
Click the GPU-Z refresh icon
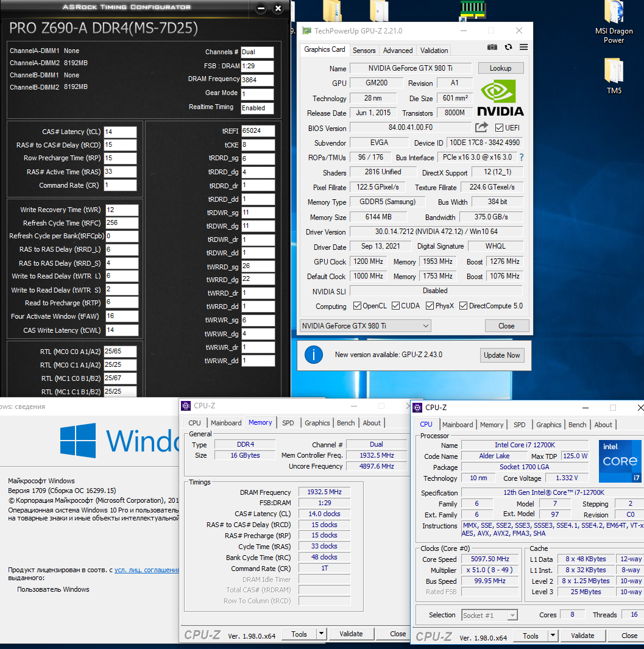coord(508,47)
